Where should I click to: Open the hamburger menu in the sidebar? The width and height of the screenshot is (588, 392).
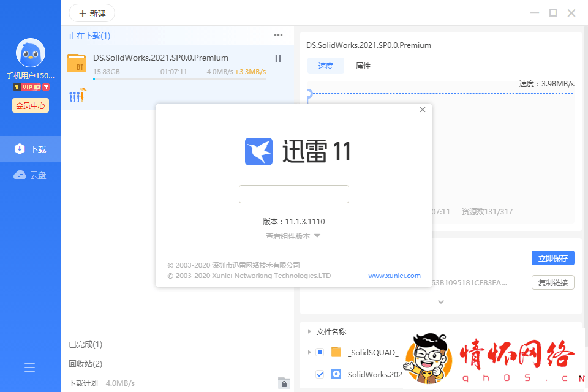pos(29,367)
